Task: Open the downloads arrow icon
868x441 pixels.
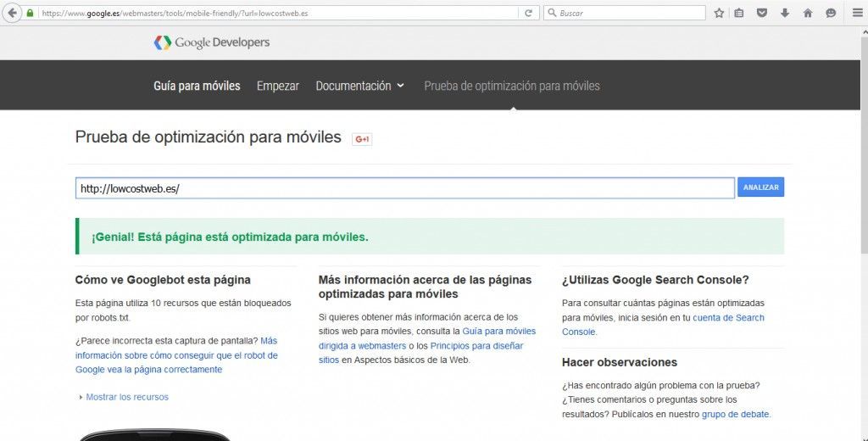Action: 784,13
